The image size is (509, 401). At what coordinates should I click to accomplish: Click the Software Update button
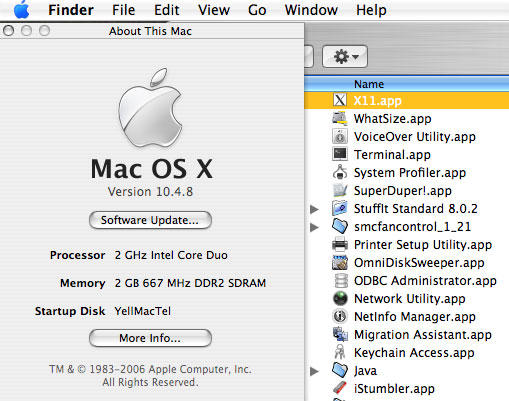[150, 220]
